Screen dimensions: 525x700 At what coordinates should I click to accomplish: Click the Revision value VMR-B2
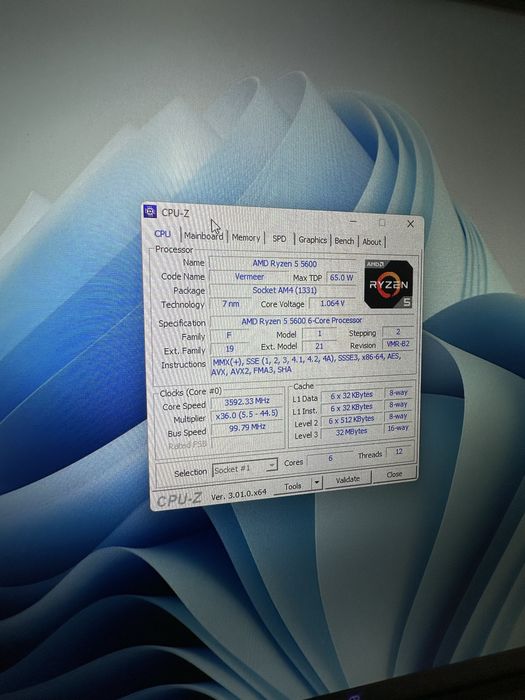pos(398,344)
